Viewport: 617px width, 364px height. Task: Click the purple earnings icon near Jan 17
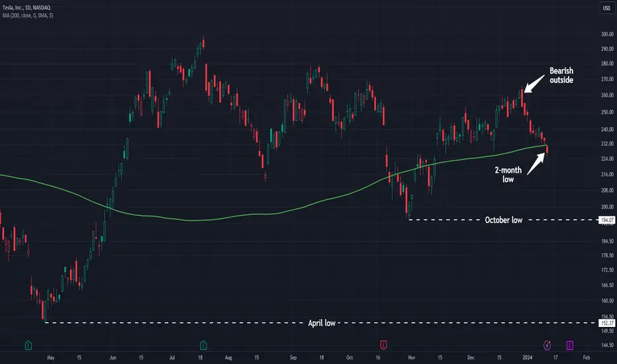click(x=570, y=345)
